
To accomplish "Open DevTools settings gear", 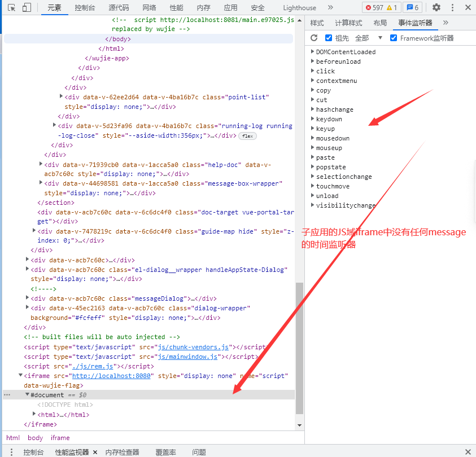I will tap(436, 7).
